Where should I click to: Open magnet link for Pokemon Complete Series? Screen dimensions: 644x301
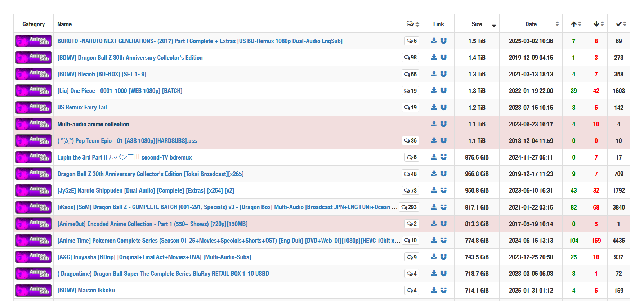(x=444, y=240)
